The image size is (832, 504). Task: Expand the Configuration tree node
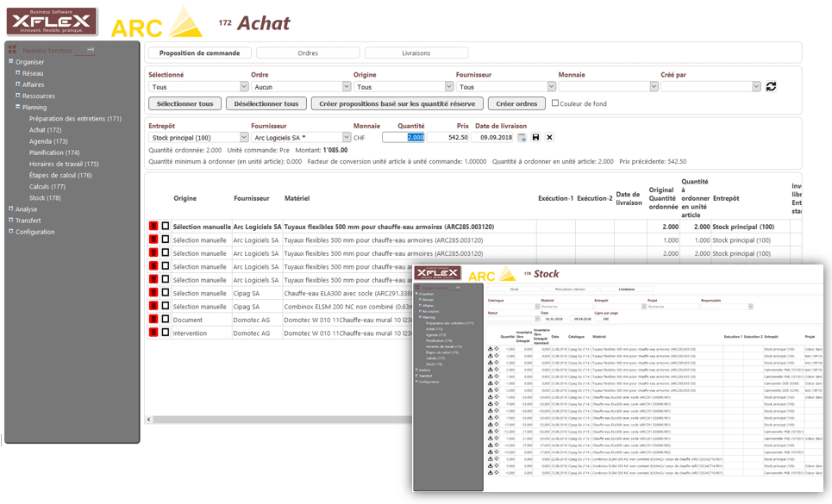10,231
